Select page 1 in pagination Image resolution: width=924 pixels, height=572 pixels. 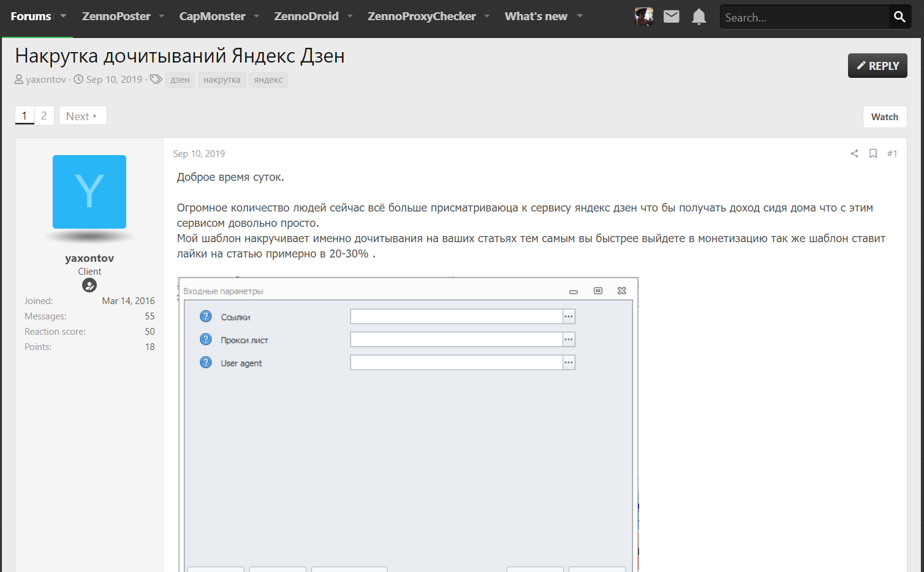coord(25,115)
